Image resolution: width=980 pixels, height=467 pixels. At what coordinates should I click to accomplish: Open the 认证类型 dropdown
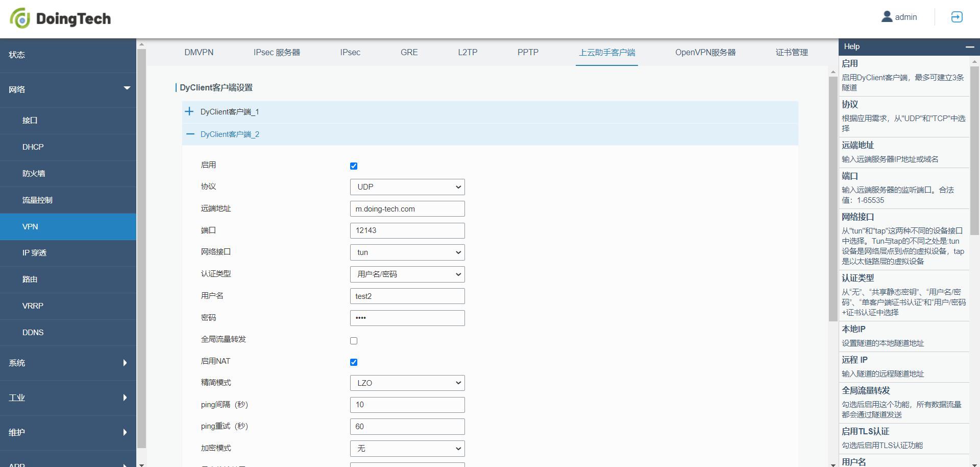407,274
